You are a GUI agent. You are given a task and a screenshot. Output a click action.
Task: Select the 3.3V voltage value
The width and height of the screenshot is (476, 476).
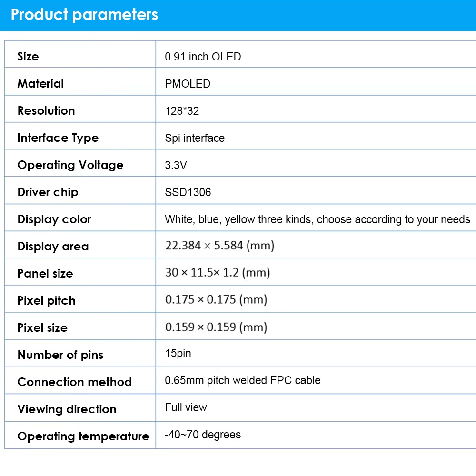point(176,165)
